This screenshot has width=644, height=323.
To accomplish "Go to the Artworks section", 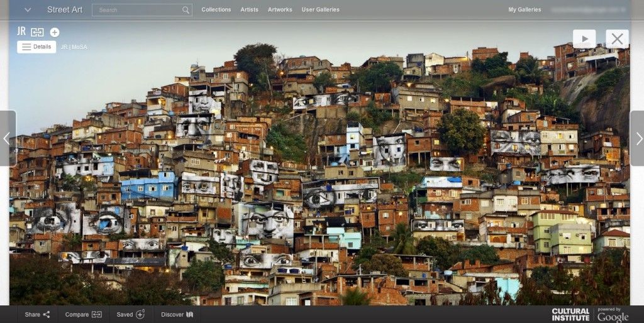I will point(280,10).
